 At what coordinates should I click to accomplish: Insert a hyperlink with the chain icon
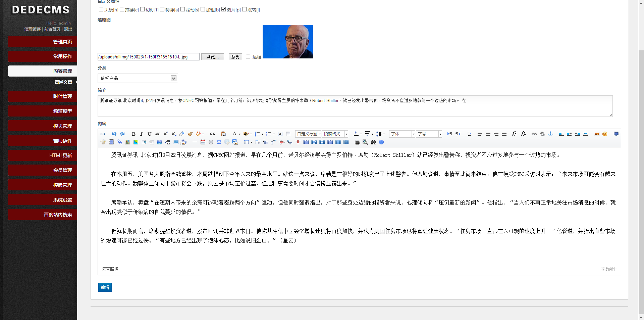click(x=534, y=134)
